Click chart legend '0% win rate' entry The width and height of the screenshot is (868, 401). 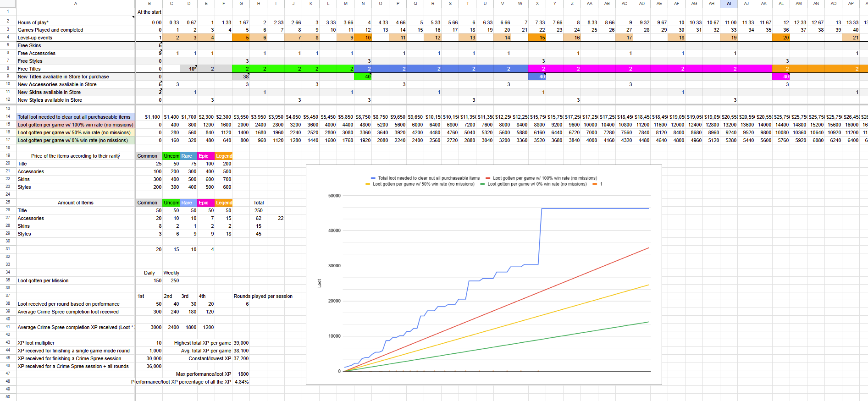tap(533, 184)
